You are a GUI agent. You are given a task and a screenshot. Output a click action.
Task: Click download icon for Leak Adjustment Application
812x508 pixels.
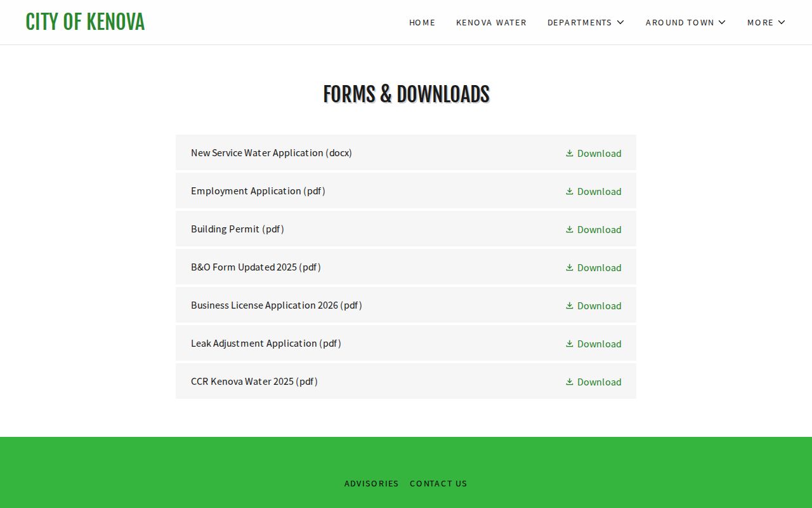tap(570, 344)
